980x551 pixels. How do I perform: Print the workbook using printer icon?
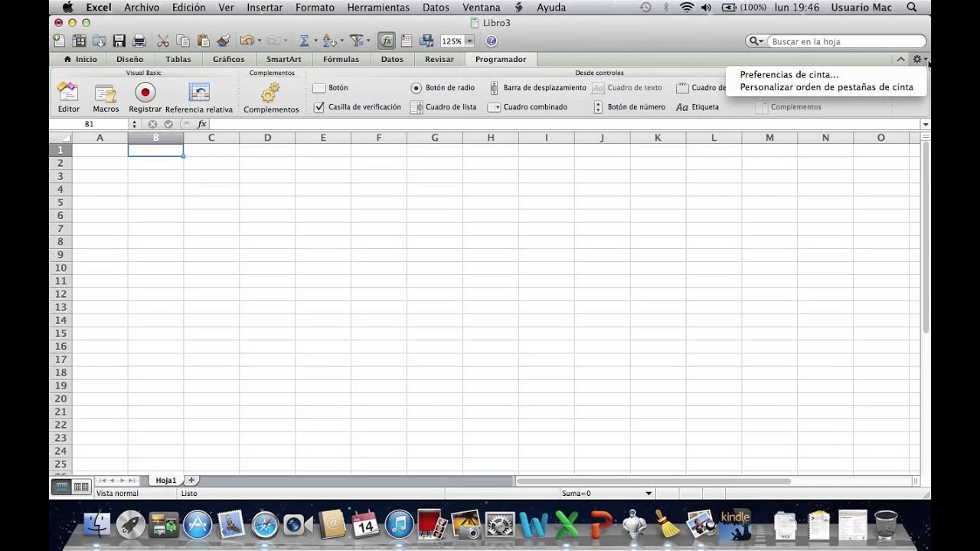click(139, 41)
